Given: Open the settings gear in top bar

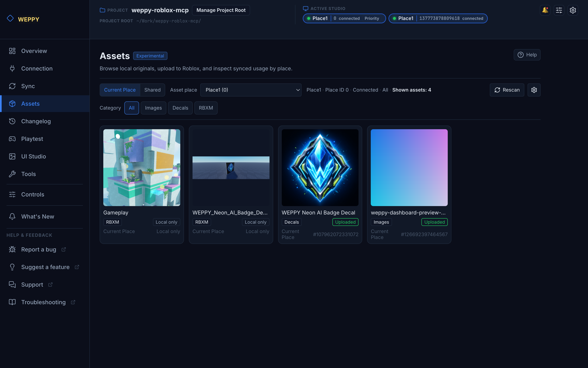Looking at the screenshot, I should (573, 10).
